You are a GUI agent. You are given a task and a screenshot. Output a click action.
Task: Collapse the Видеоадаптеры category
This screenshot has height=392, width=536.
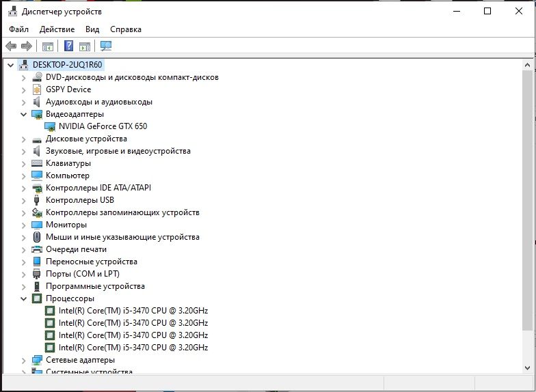[x=23, y=114]
